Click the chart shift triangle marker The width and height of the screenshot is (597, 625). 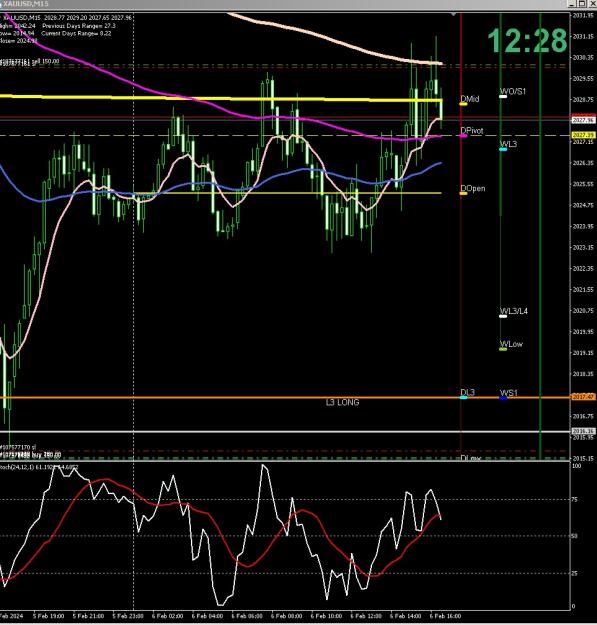click(454, 15)
